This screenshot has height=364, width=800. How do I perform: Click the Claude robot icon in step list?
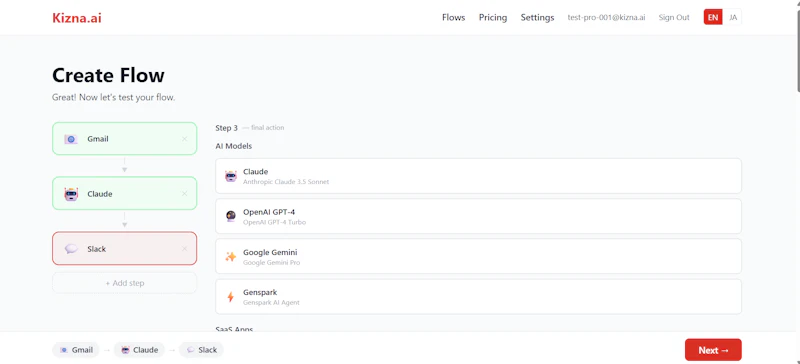pos(71,194)
